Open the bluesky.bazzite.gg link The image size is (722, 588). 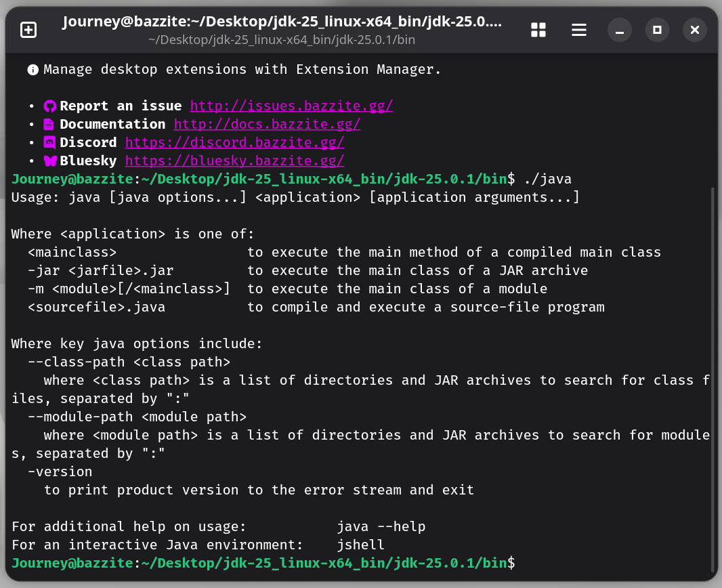[x=235, y=161]
